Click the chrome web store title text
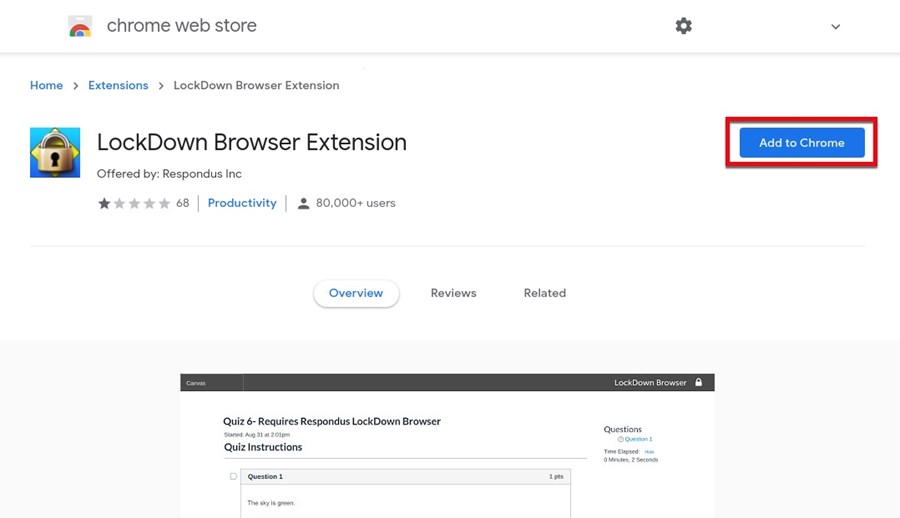The height and width of the screenshot is (518, 900). 181,25
